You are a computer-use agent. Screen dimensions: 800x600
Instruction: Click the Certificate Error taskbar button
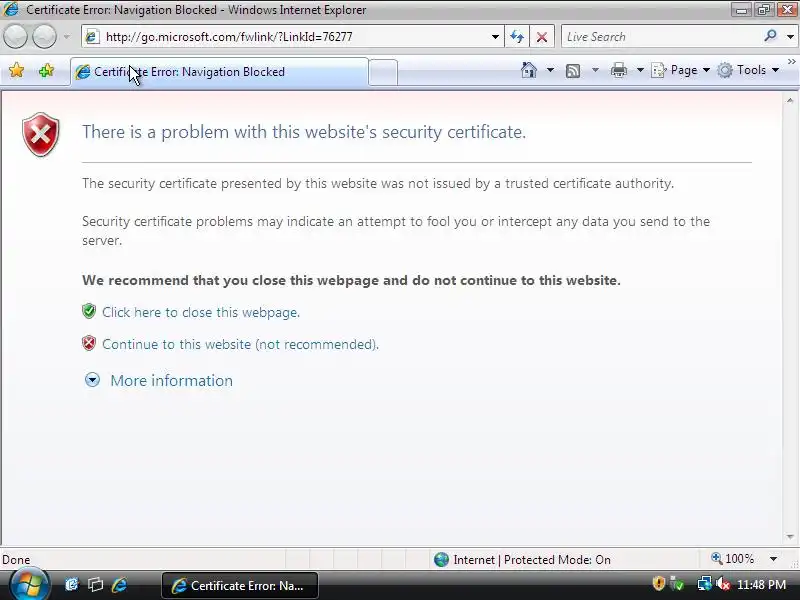(x=240, y=586)
